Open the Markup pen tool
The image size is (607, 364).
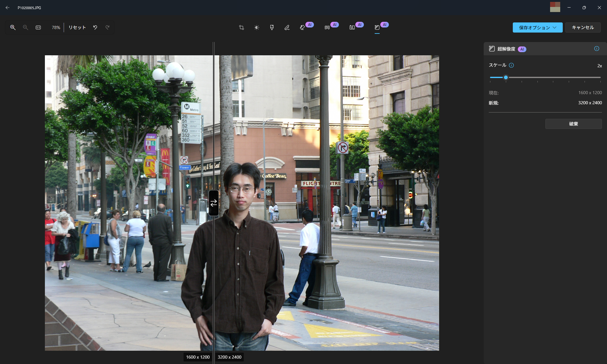click(287, 27)
